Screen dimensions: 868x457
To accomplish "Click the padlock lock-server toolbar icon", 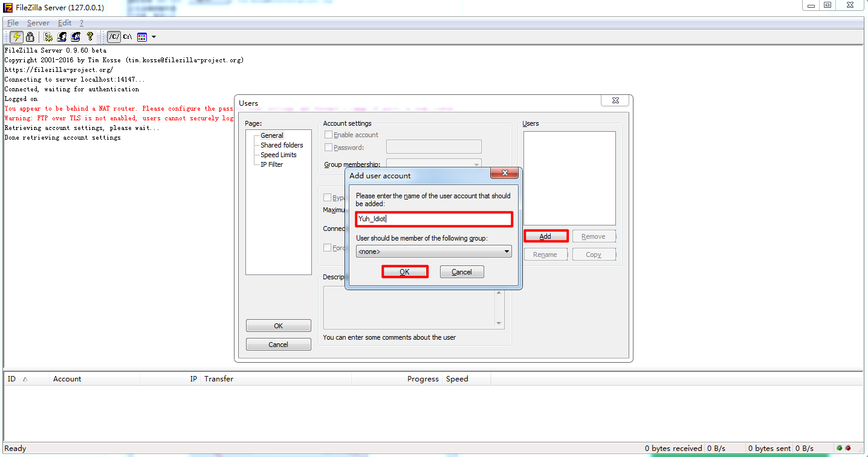I will click(30, 37).
